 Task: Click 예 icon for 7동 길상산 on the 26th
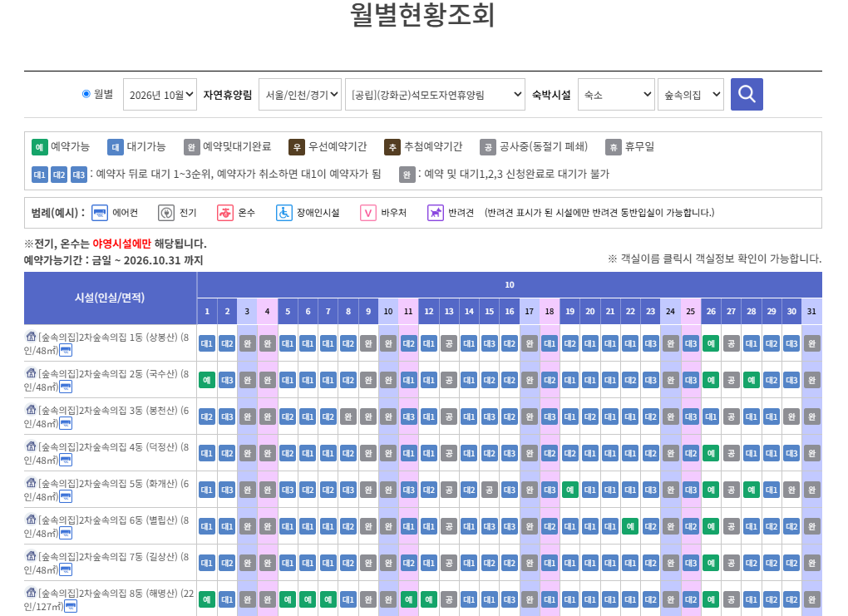[711, 563]
